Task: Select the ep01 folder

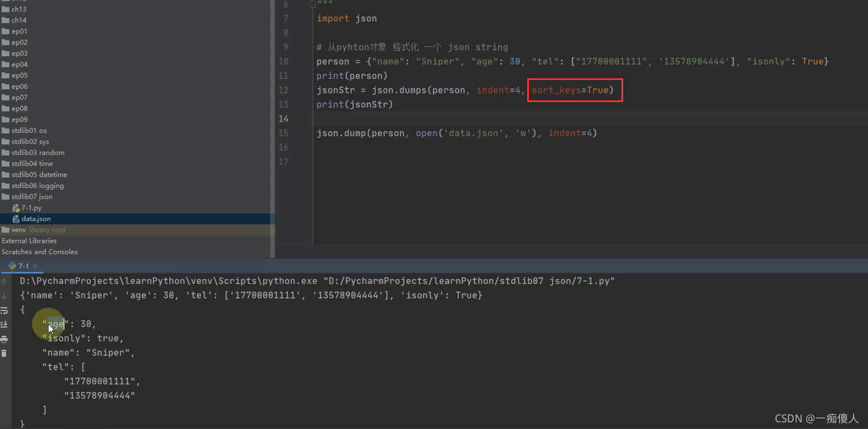Action: [x=19, y=31]
